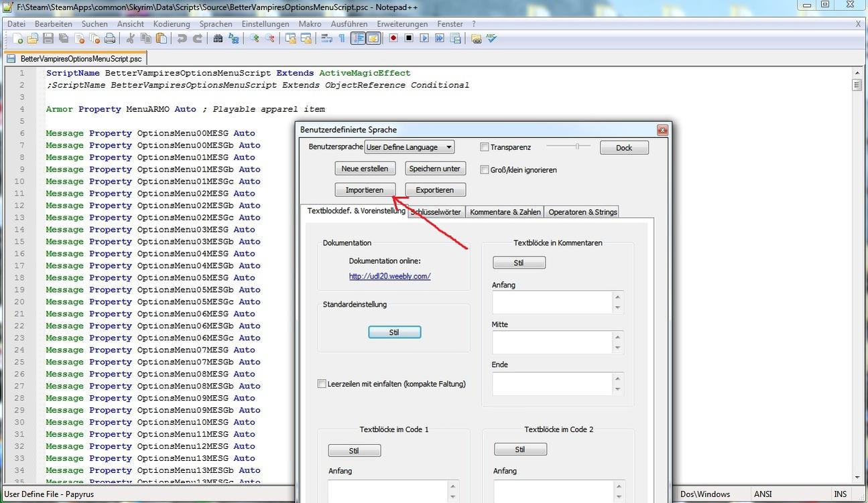868x503 pixels.
Task: Open the Benutzersprache dropdown list
Action: coord(409,147)
